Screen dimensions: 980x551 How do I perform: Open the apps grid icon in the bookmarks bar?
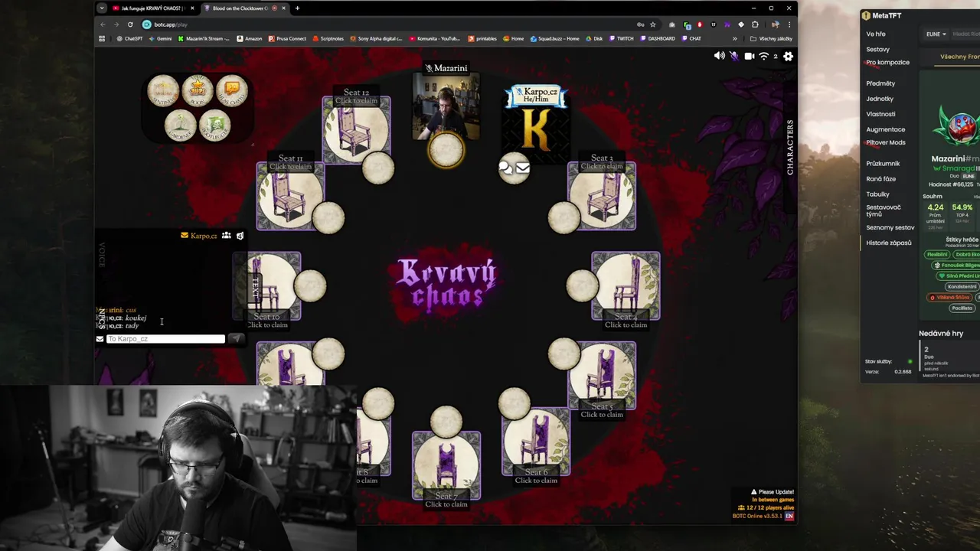pyautogui.click(x=102, y=38)
